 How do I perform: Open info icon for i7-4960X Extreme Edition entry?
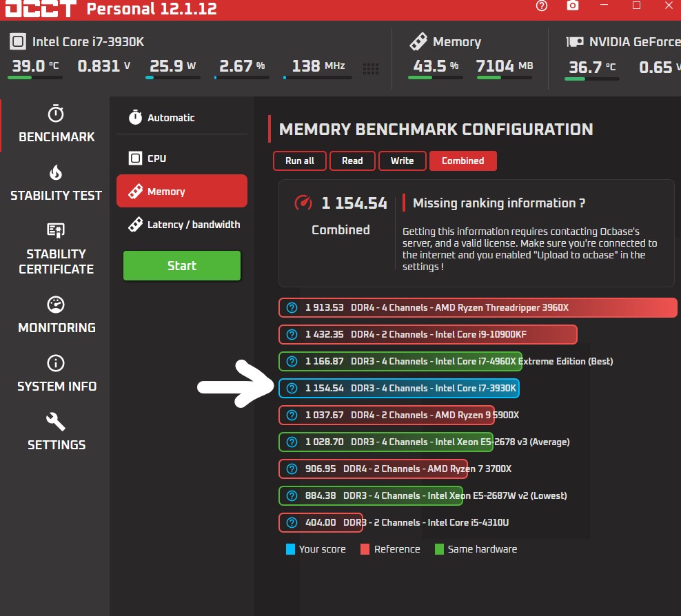[292, 361]
